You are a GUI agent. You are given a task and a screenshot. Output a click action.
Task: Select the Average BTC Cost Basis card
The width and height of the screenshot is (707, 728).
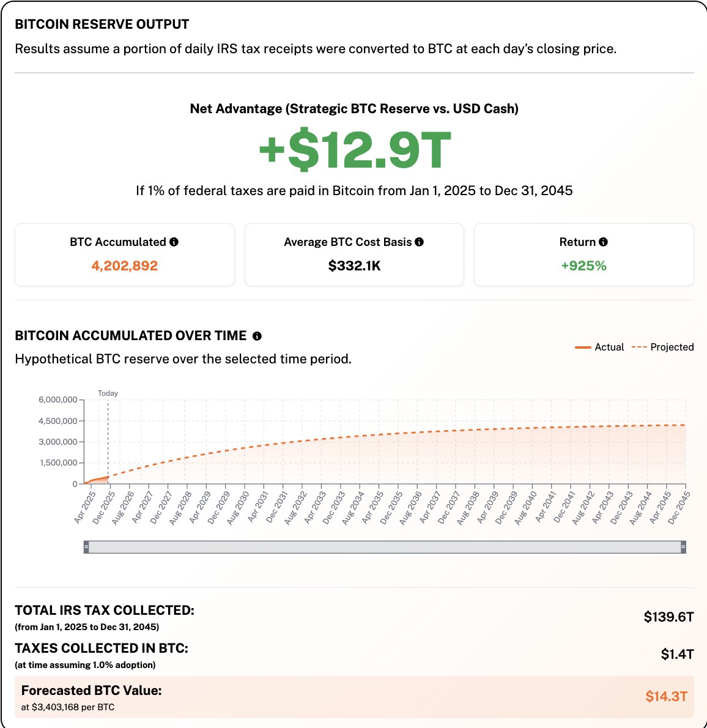pos(354,255)
